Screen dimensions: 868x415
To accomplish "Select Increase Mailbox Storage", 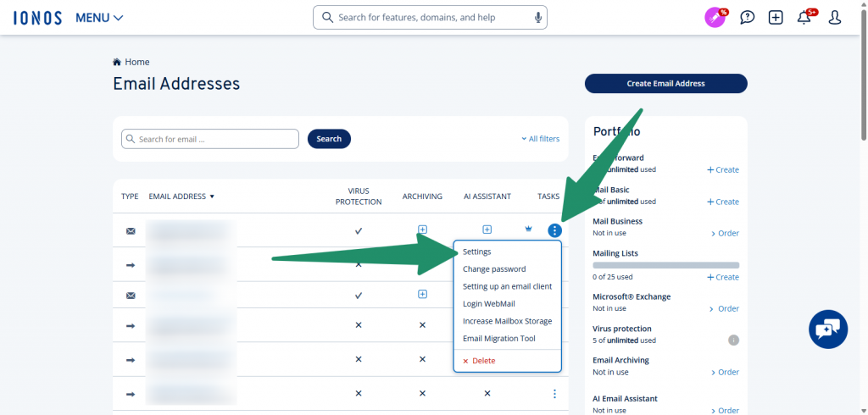I will click(508, 321).
